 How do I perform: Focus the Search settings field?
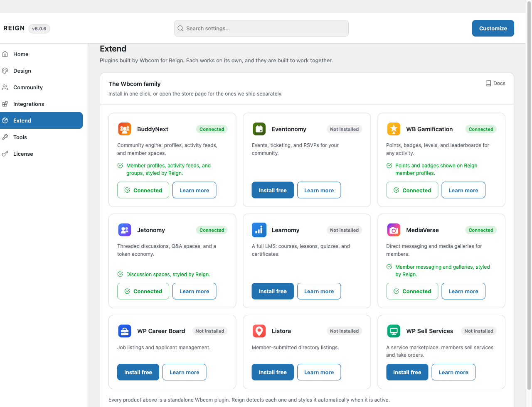[x=261, y=28]
